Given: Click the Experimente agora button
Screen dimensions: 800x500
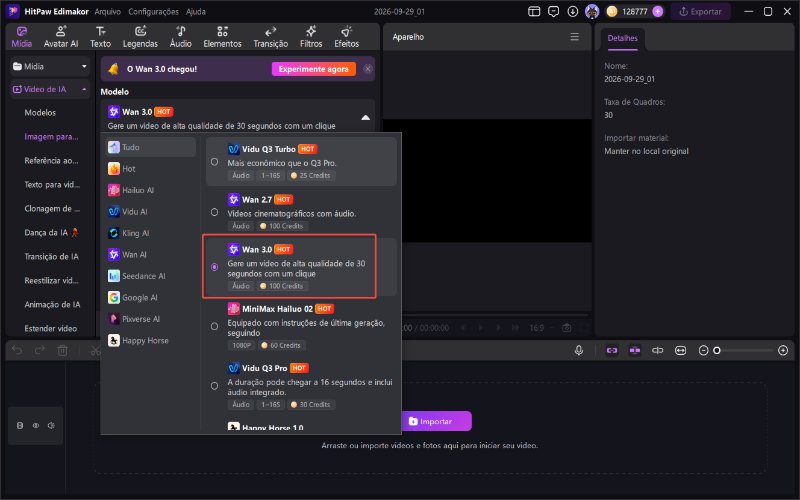Looking at the screenshot, I should coord(313,69).
